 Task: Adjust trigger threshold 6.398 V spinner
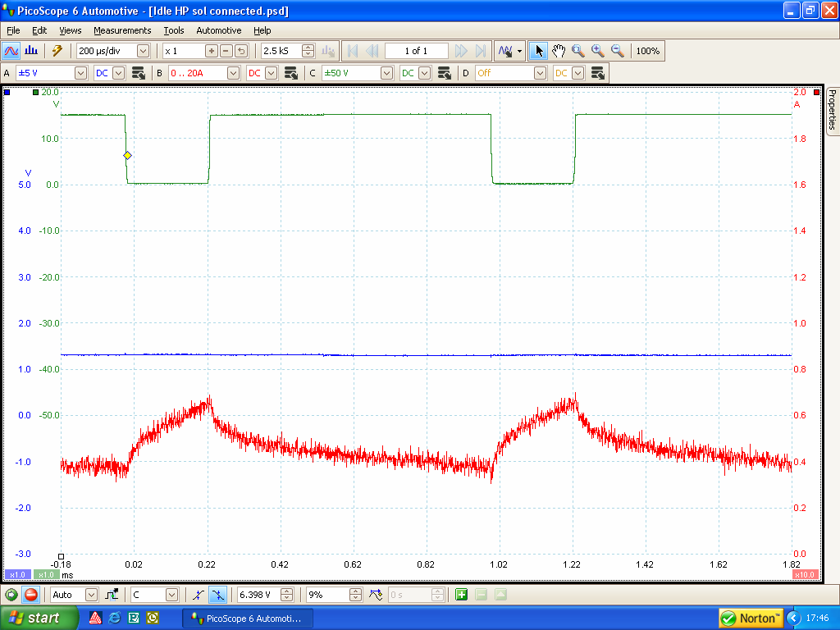tap(286, 595)
